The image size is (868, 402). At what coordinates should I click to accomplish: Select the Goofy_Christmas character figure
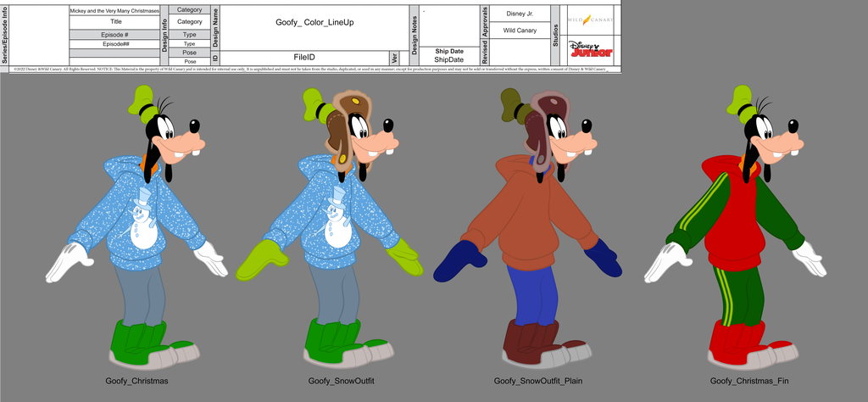coord(136,227)
